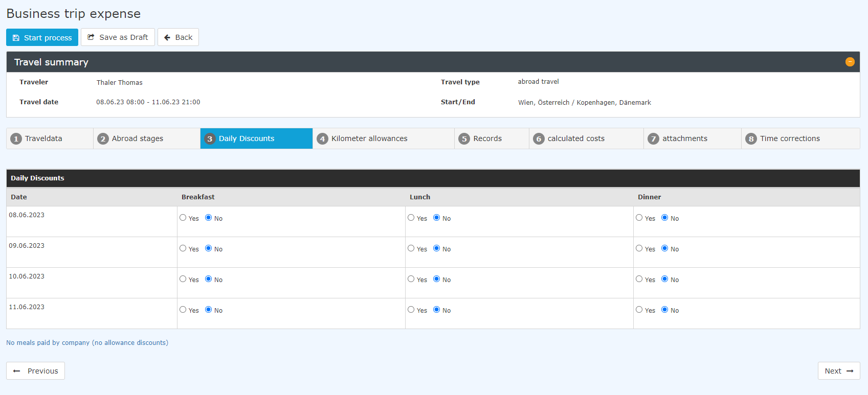Set Breakfast to No for 11.06.2023

[209, 310]
